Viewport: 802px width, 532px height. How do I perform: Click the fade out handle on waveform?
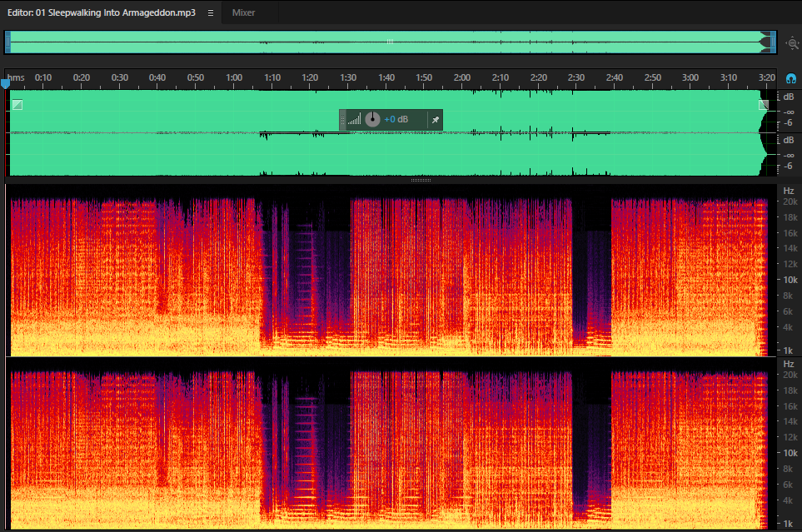pyautogui.click(x=763, y=105)
